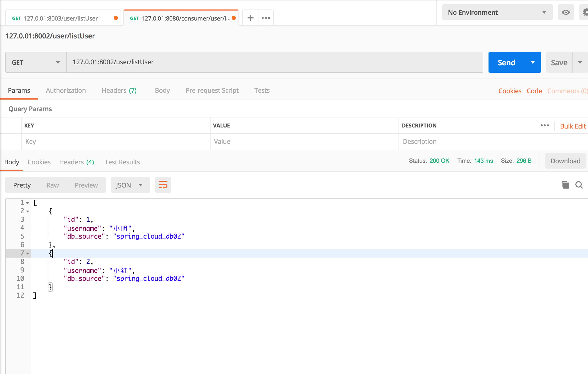This screenshot has height=374, width=588.
Task: Click the response beautify/wrap icon
Action: pos(163,185)
